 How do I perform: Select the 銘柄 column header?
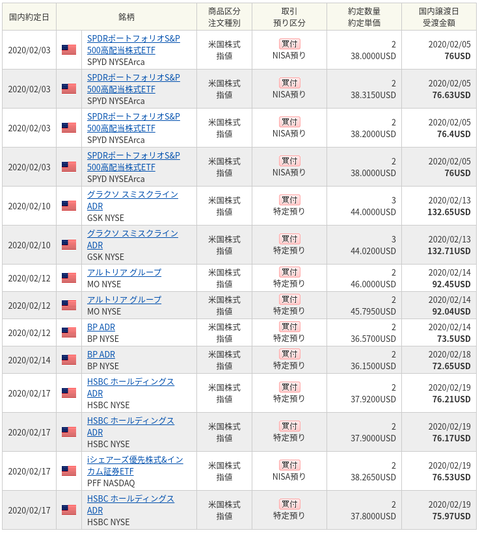click(x=126, y=17)
